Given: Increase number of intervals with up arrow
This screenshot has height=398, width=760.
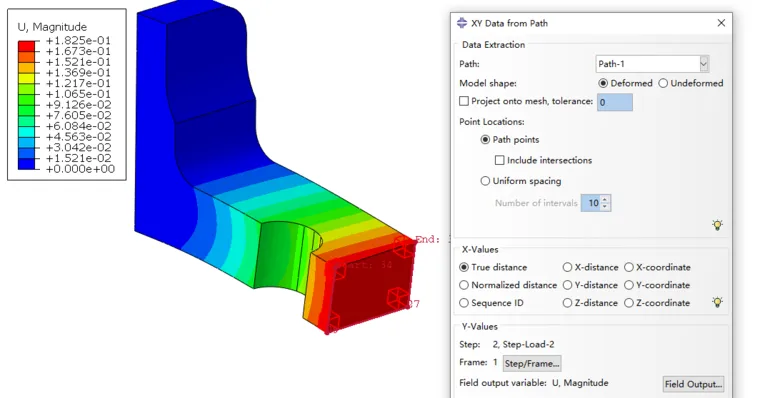Looking at the screenshot, I should [605, 199].
